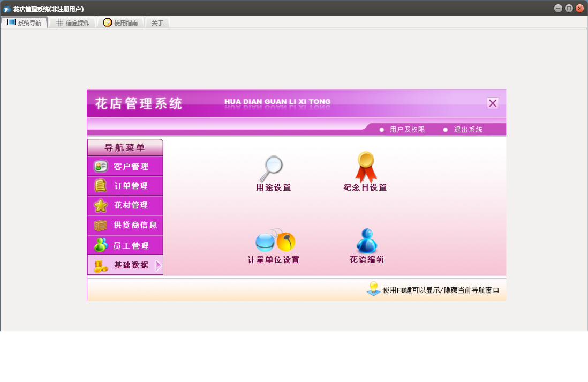Click the lightbulb hint icon
Image resolution: width=588 pixels, height=382 pixels.
coord(373,289)
